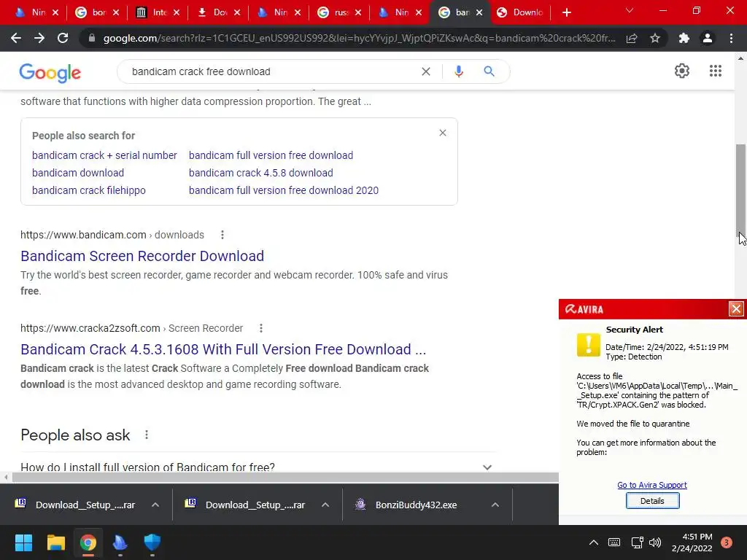Open options for bandicam.com result

coord(222,235)
